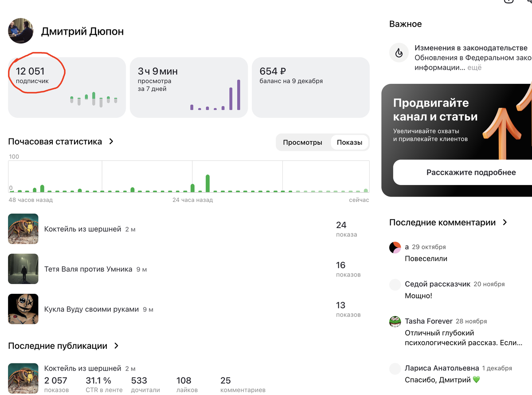
Task: Open the comment Спасибо, Дмитрий
Action: tap(442, 379)
